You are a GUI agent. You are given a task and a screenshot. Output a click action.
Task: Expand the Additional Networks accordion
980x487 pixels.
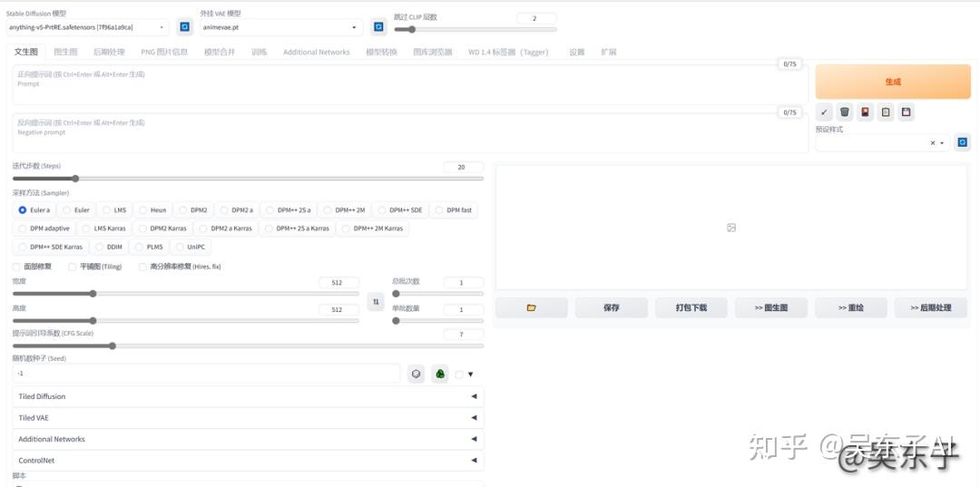[248, 439]
